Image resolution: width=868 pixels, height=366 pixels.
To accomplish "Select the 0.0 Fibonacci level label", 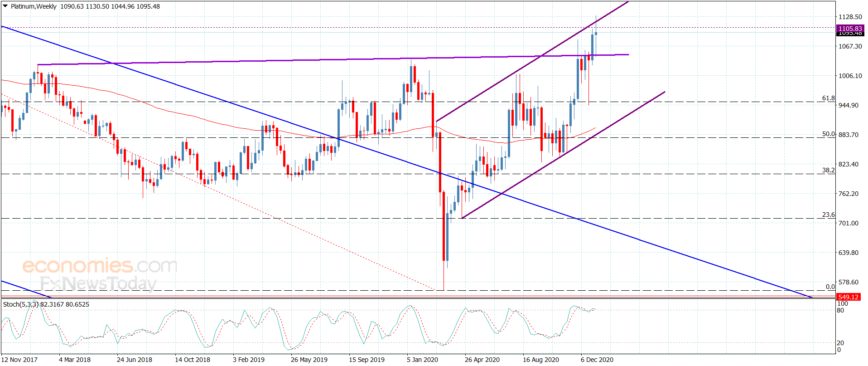I will point(830,287).
